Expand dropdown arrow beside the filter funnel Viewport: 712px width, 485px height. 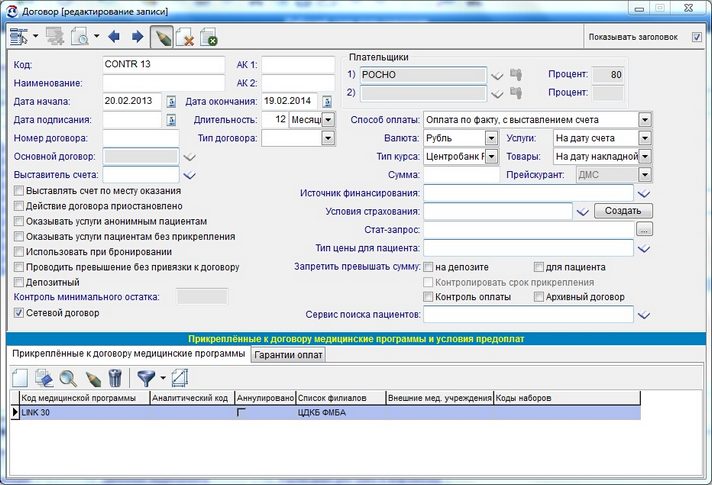point(163,378)
